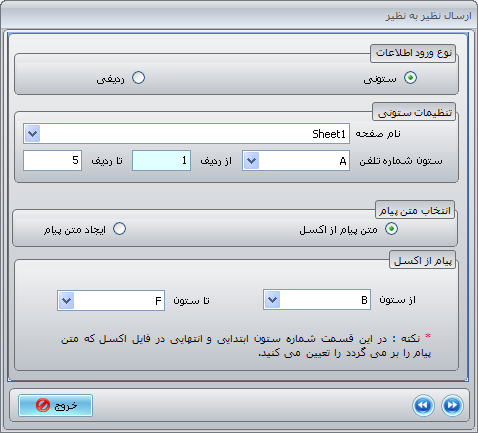The width and height of the screenshot is (478, 433).
Task: Select the ردیفی radio option
Action: pos(138,78)
